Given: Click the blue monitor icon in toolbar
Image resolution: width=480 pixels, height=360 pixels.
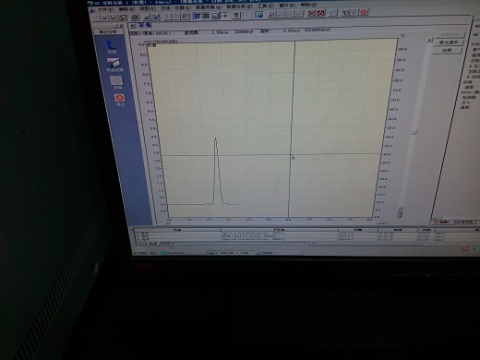Looking at the screenshot, I should click(x=259, y=14).
